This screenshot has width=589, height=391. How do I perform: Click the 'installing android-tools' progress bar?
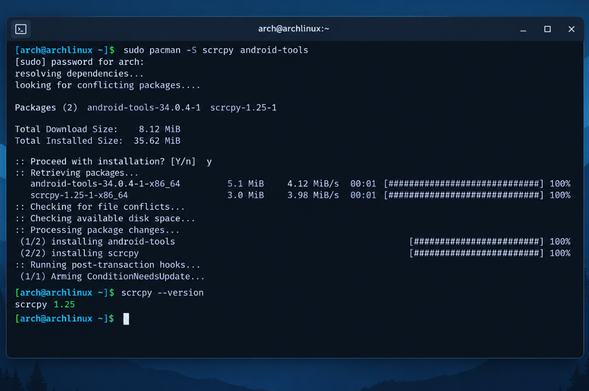pyautogui.click(x=476, y=242)
